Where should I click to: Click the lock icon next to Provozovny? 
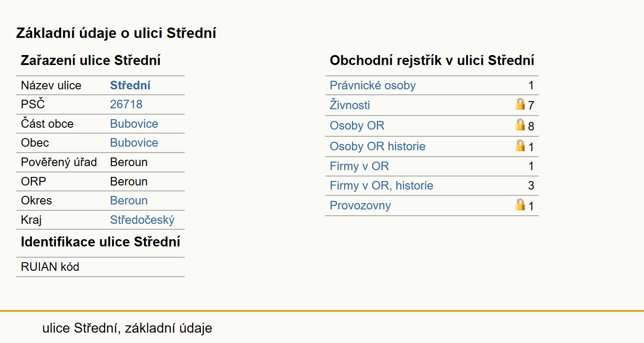(520, 205)
